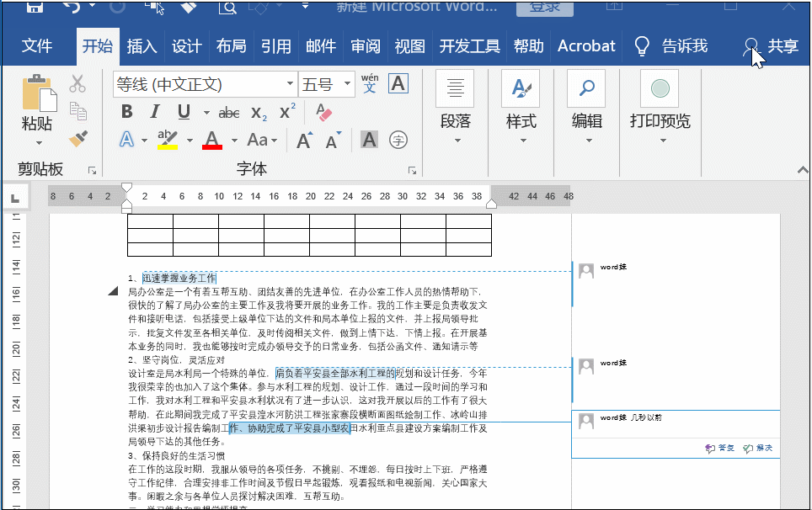Open the Paste options arrow under 粘贴

point(38,143)
